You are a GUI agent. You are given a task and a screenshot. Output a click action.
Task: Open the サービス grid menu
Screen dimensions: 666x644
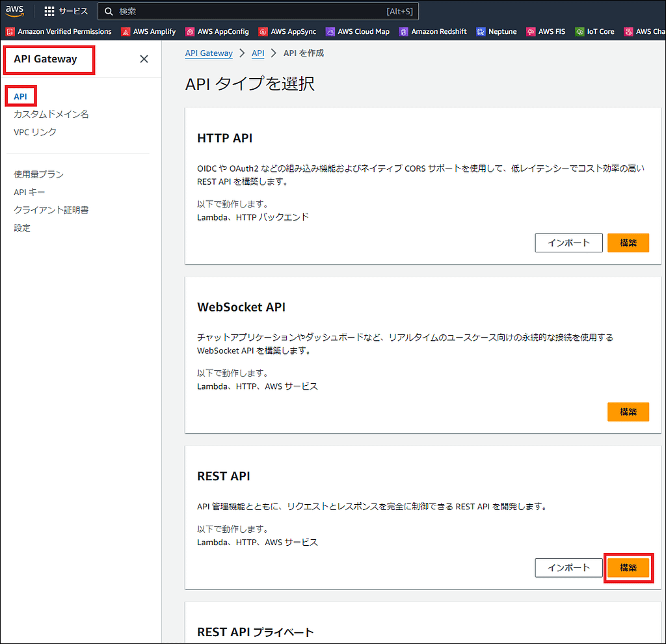[x=66, y=11]
